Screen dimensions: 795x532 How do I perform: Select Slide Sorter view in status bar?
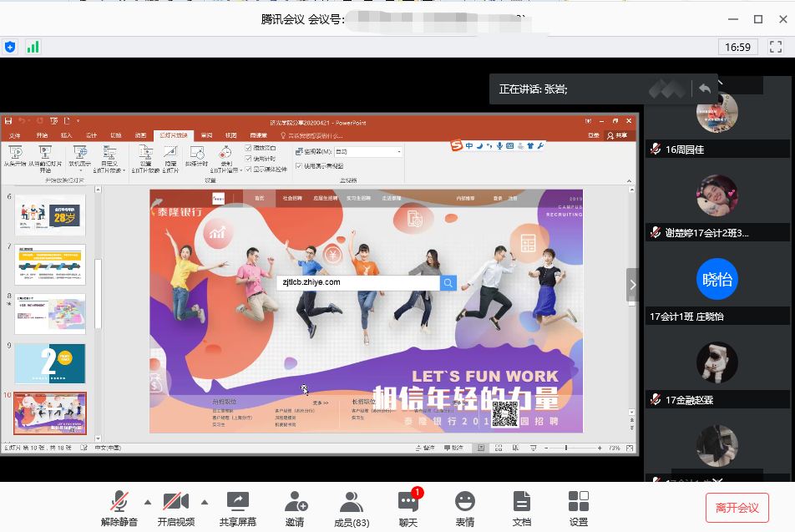point(499,448)
